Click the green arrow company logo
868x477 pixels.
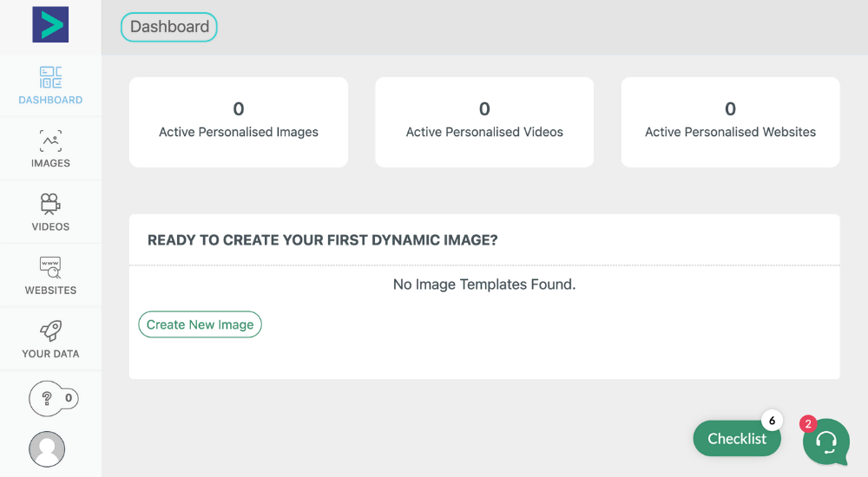[x=50, y=25]
